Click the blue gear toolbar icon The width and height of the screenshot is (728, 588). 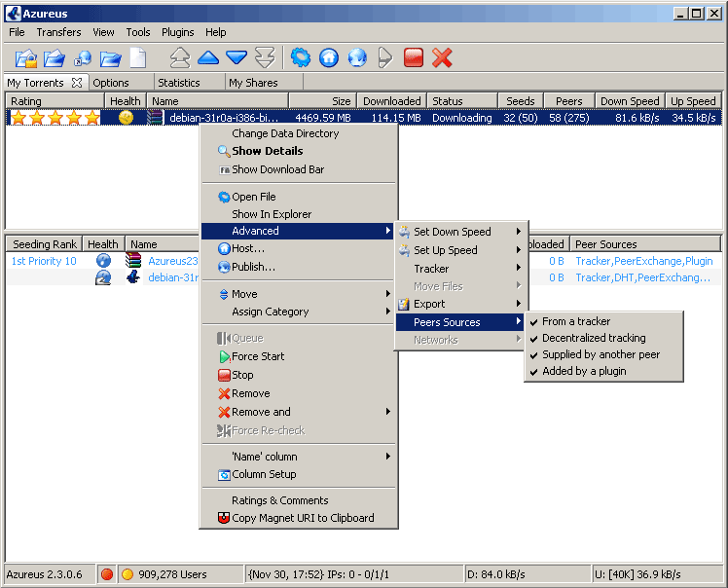click(301, 57)
